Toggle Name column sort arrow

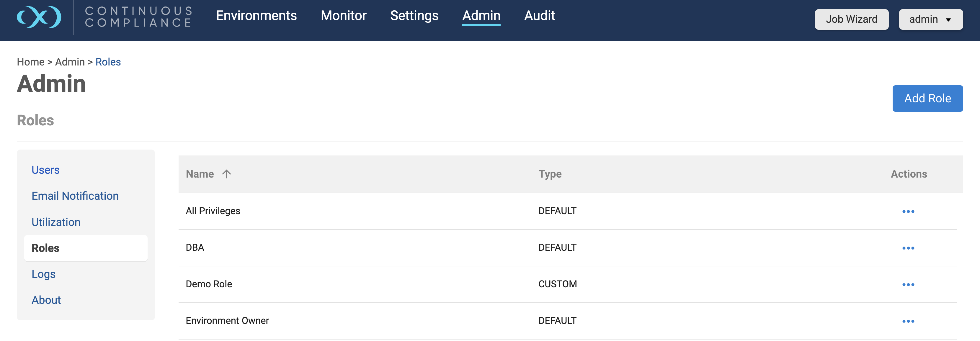226,174
